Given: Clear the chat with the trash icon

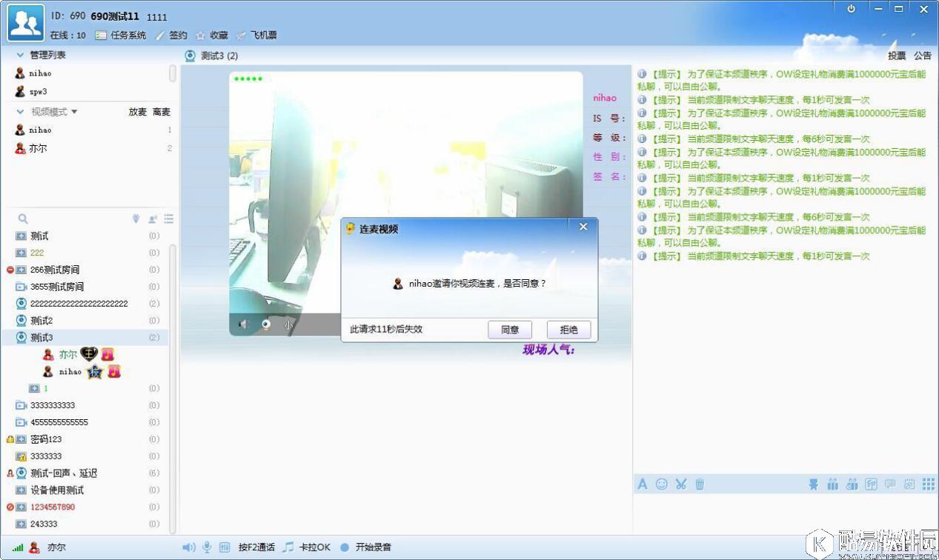Looking at the screenshot, I should point(700,484).
